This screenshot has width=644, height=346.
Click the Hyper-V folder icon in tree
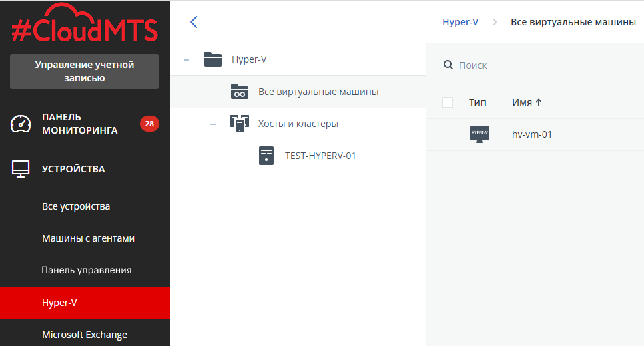click(x=213, y=59)
